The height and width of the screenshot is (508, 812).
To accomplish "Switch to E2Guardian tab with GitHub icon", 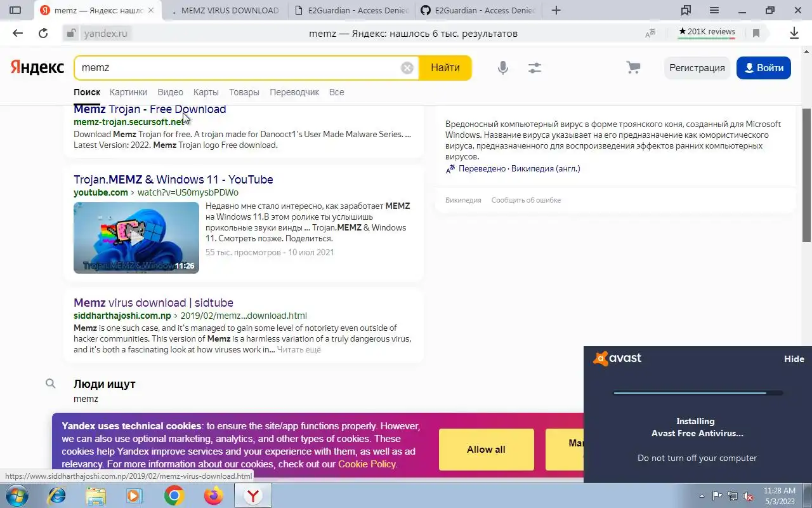I will click(x=479, y=10).
